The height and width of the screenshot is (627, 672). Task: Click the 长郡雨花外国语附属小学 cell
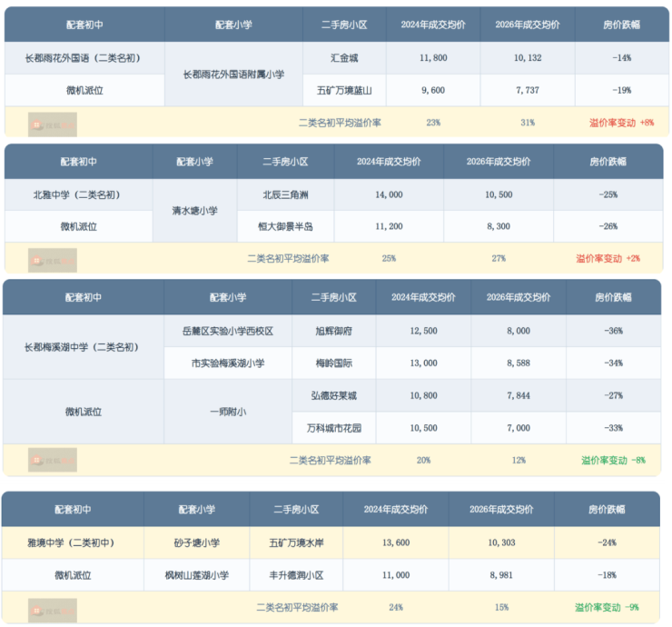click(x=233, y=75)
